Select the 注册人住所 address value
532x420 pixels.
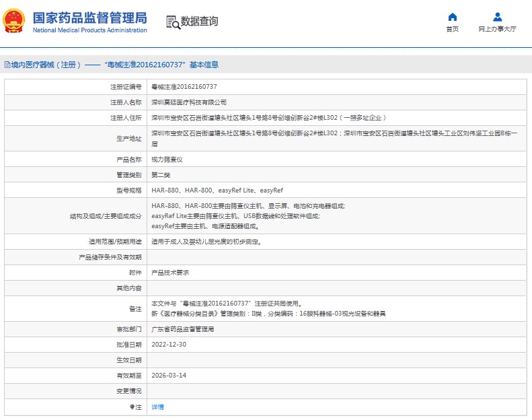[269, 118]
